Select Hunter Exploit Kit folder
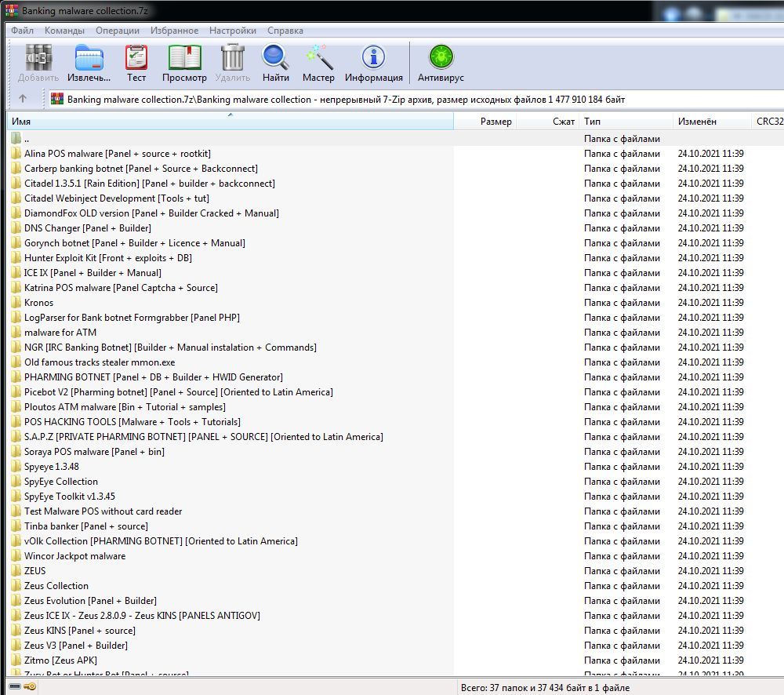784x695 pixels. (107, 258)
